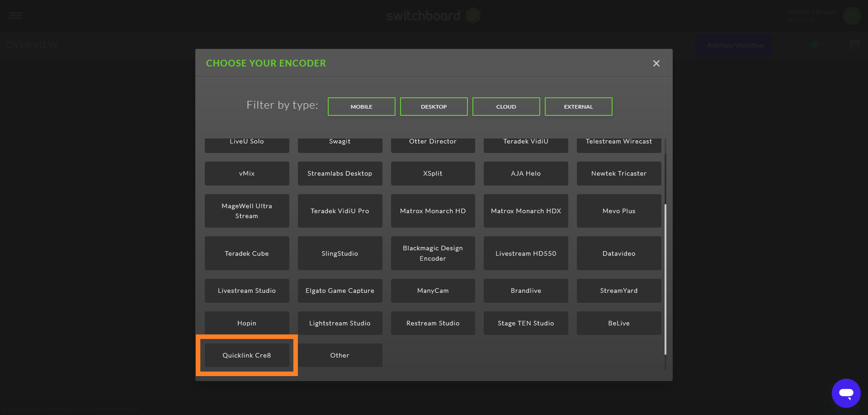The image size is (868, 415).
Task: Select the Brandlive encoder
Action: (x=526, y=291)
